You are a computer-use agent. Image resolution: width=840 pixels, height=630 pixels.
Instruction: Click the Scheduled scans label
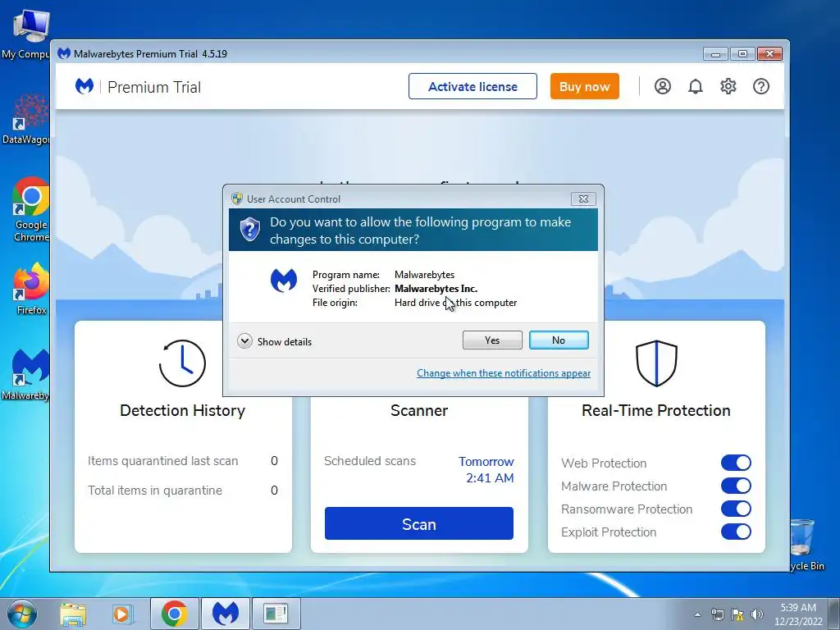tap(370, 461)
